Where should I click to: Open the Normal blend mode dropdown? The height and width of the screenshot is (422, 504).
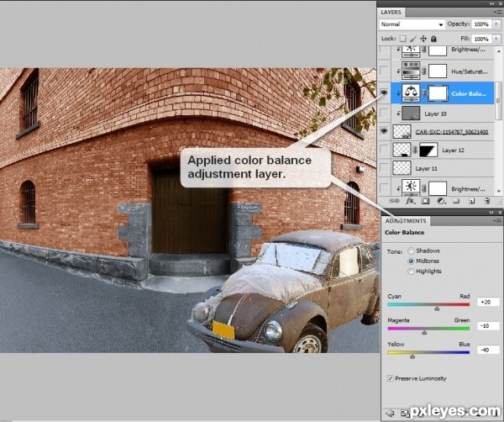pos(412,24)
